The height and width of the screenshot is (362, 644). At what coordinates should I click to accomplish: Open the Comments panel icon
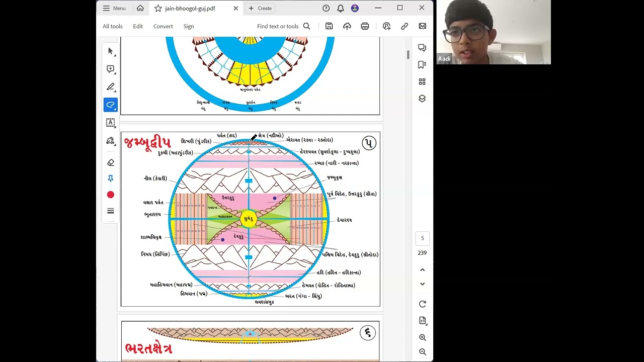(x=422, y=48)
